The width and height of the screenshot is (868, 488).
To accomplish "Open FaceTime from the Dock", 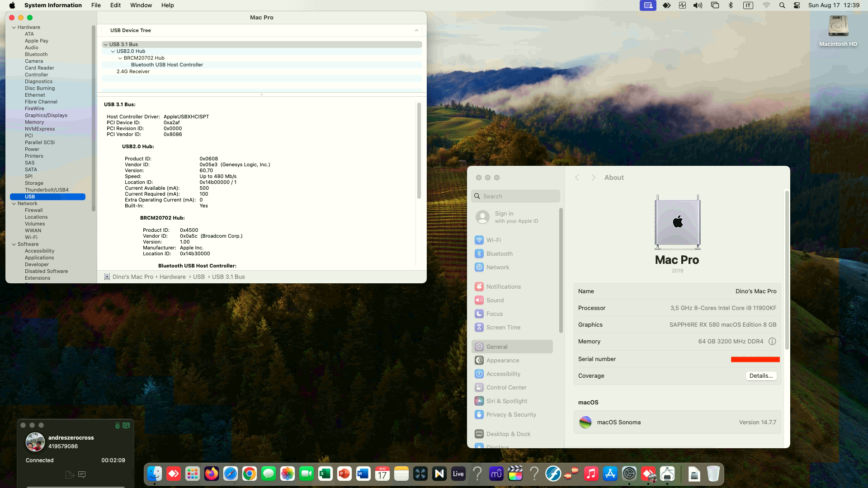I will coord(307,474).
